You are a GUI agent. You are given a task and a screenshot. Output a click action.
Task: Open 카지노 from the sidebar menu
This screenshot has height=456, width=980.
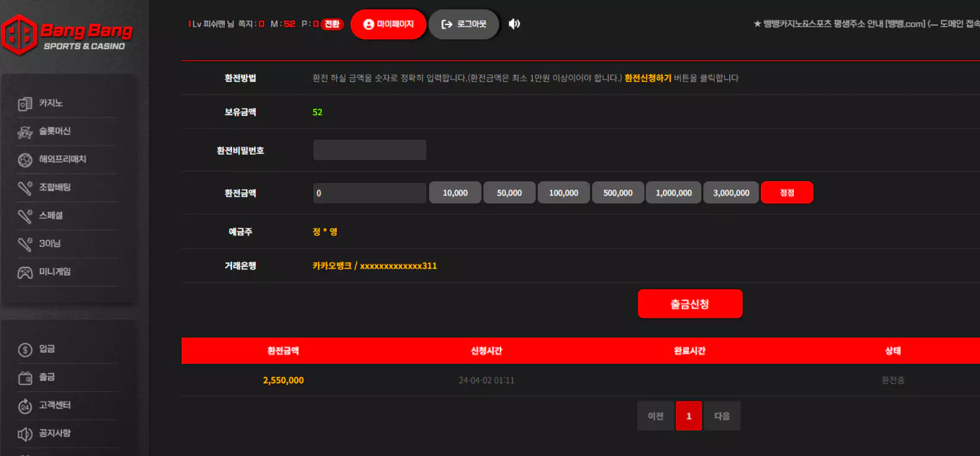51,103
